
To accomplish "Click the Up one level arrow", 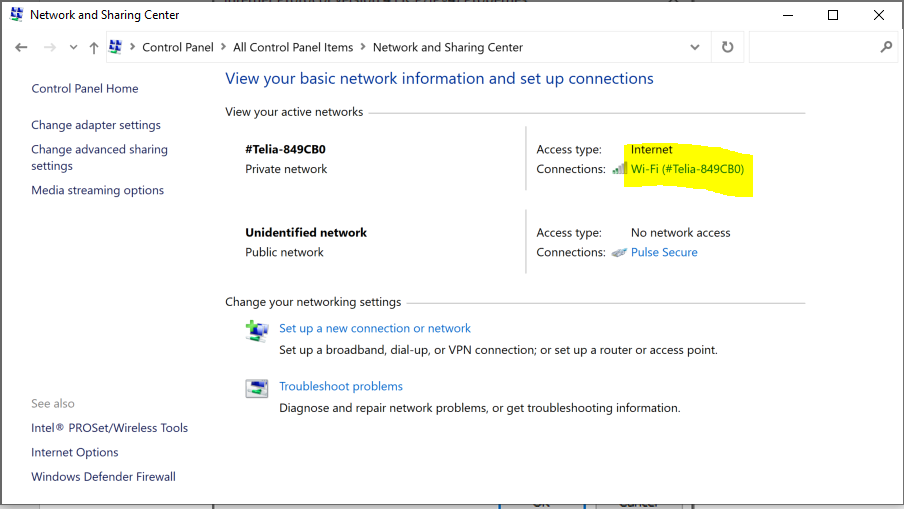I will click(x=94, y=47).
